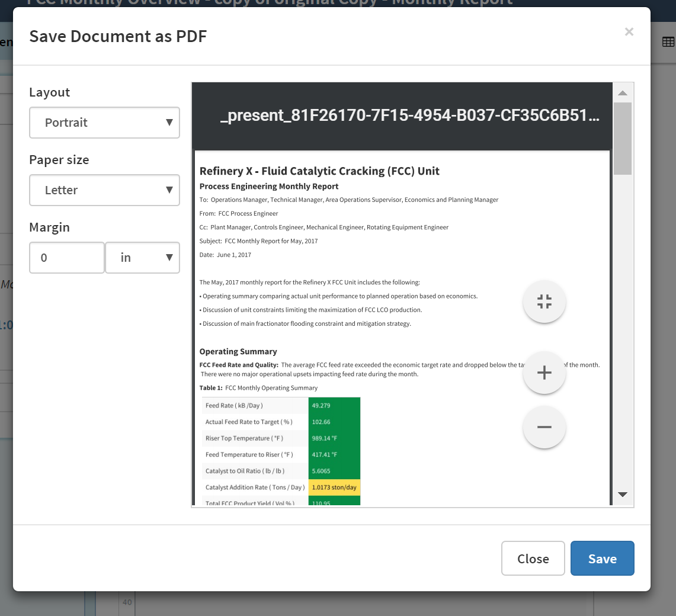This screenshot has width=676, height=616.
Task: Zoom in on the PDF preview
Action: (544, 373)
